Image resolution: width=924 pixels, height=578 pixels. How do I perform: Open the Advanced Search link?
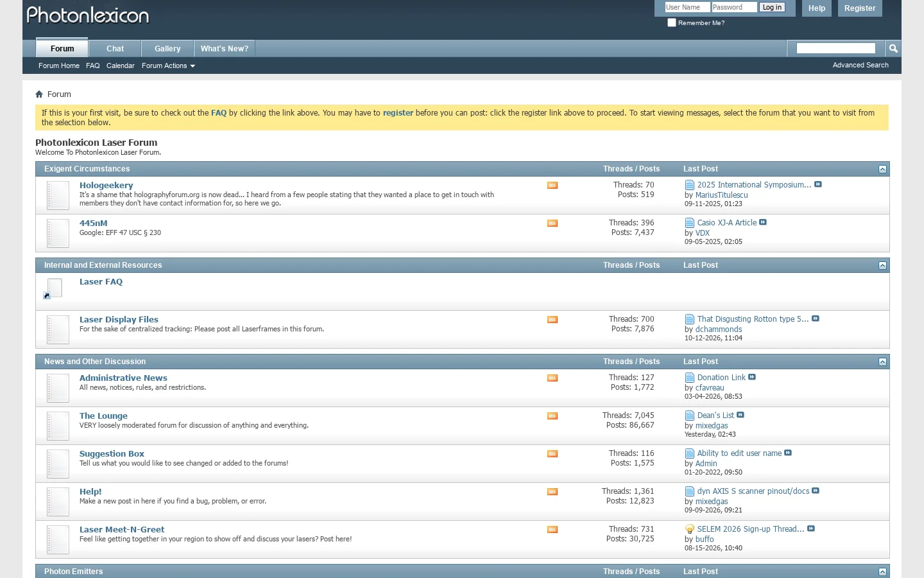click(860, 65)
